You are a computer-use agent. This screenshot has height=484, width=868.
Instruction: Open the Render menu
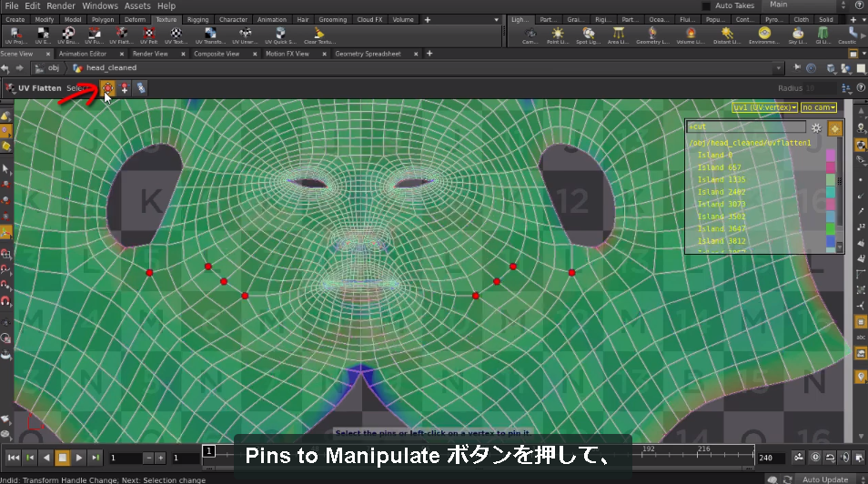[x=60, y=5]
